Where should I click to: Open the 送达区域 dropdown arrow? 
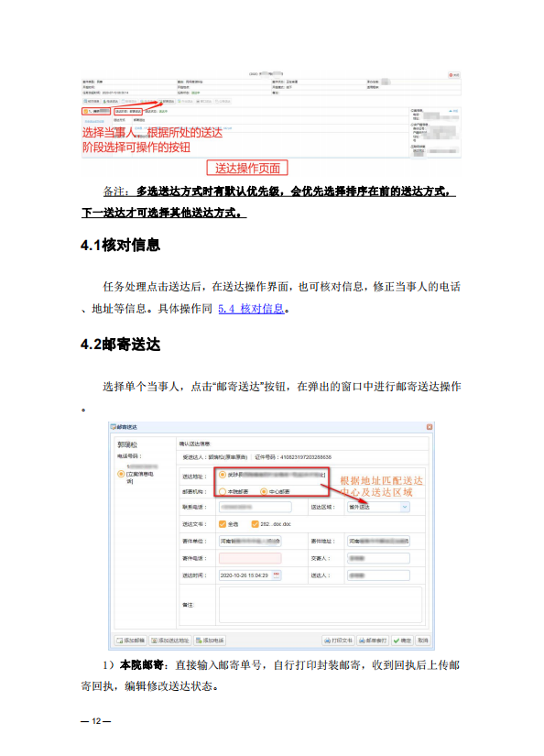click(x=405, y=507)
